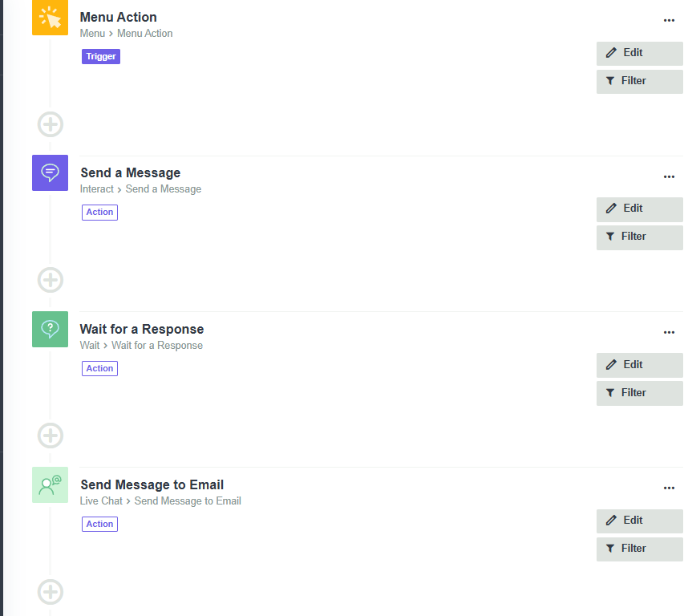Add a step below Wait for a Response
688x616 pixels.
click(51, 436)
